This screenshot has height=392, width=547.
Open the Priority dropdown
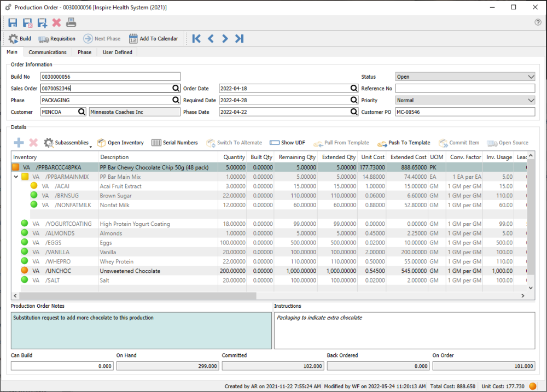(531, 101)
